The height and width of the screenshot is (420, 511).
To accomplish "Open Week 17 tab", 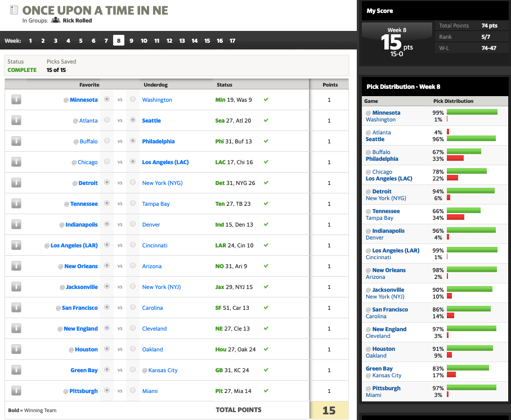I will (x=232, y=40).
